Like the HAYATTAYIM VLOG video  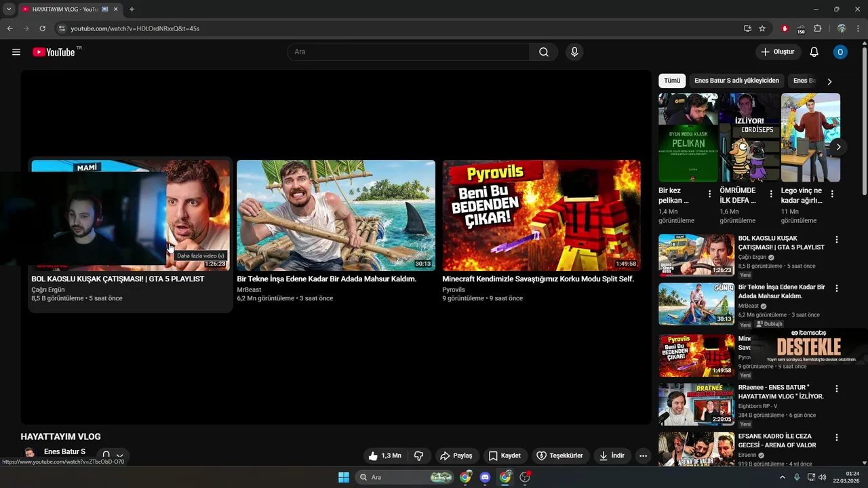tap(384, 456)
